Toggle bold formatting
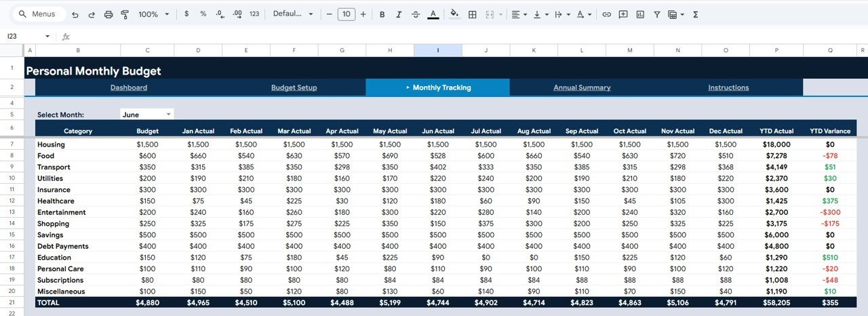Image resolution: width=868 pixels, height=316 pixels. click(x=382, y=14)
